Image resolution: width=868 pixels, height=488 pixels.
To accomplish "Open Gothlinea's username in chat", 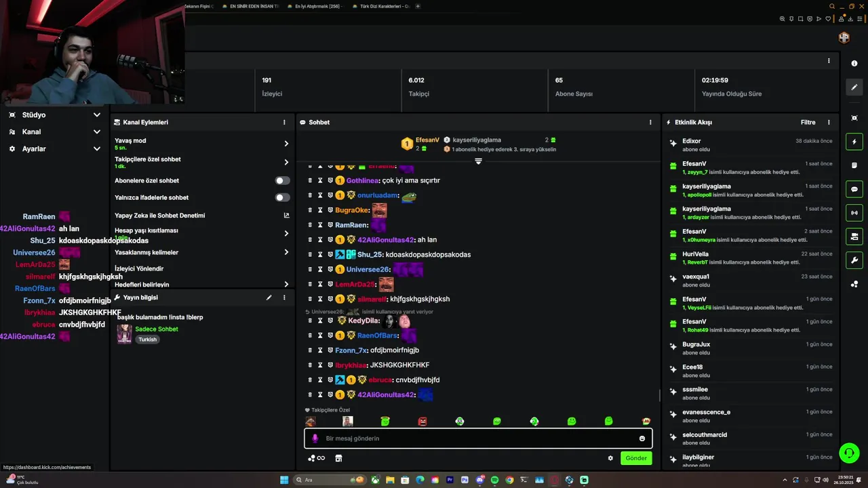I will click(363, 181).
